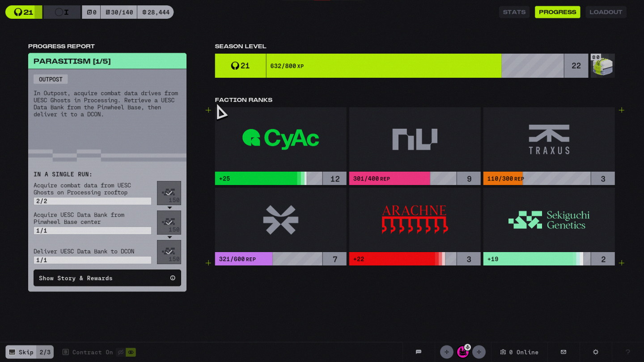Screen dimensions: 644x362
Task: Show contract with the green eye toggle
Action: pos(131,352)
